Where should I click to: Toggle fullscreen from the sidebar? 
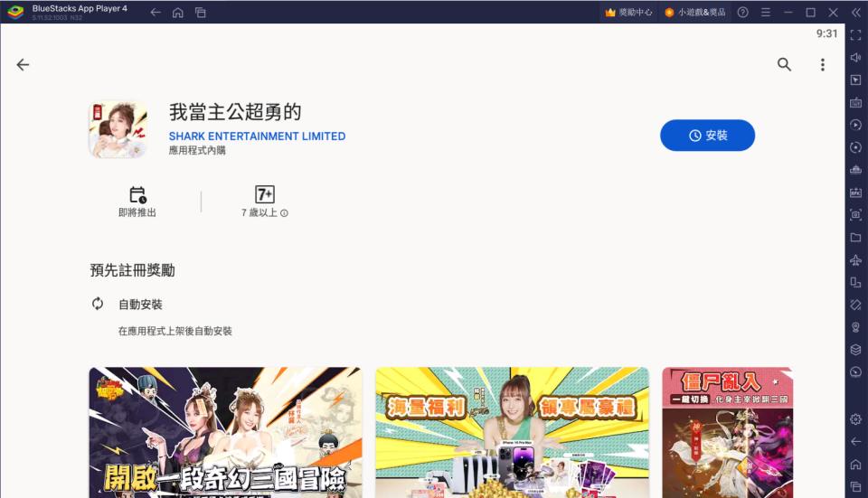(x=856, y=35)
